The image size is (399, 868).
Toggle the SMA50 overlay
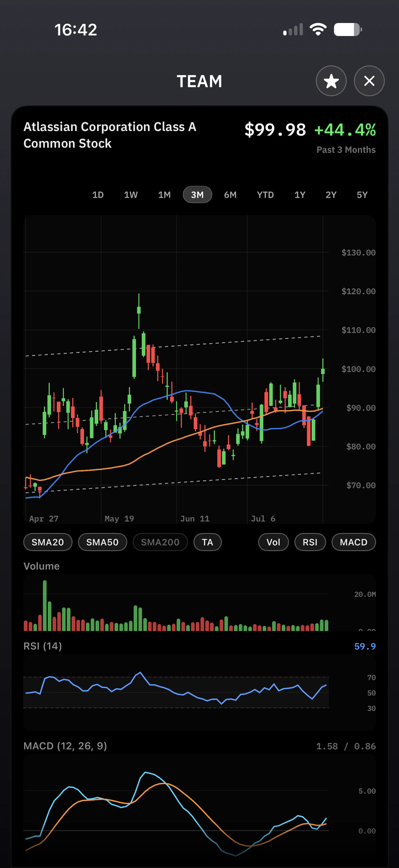tap(102, 542)
